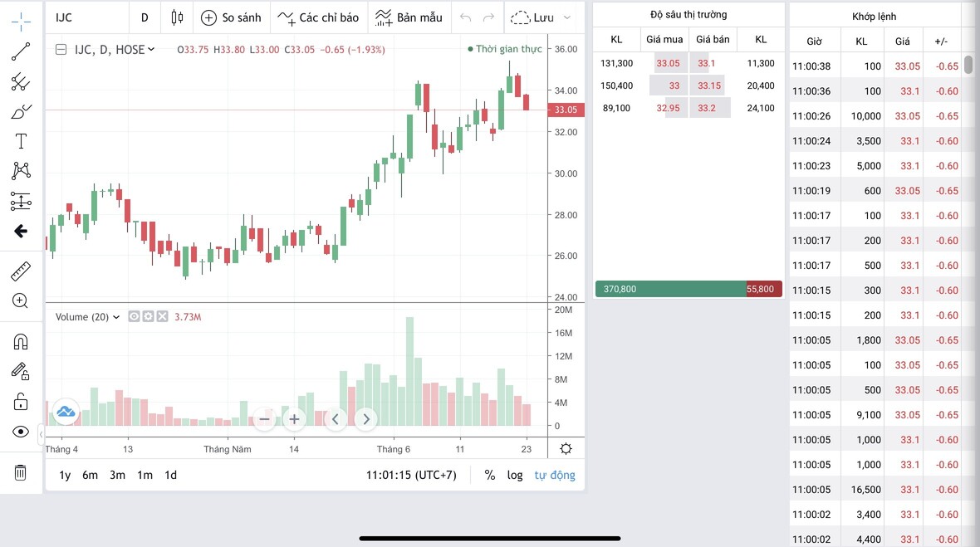Viewport: 980px width, 547px height.
Task: Click the IJC symbol search field
Action: click(83, 17)
